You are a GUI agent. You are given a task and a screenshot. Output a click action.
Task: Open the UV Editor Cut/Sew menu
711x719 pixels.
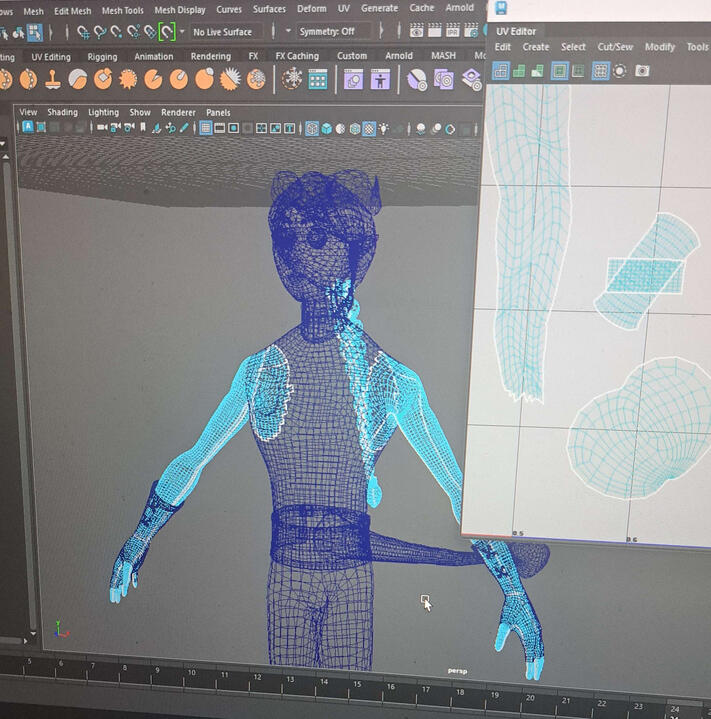pos(615,47)
